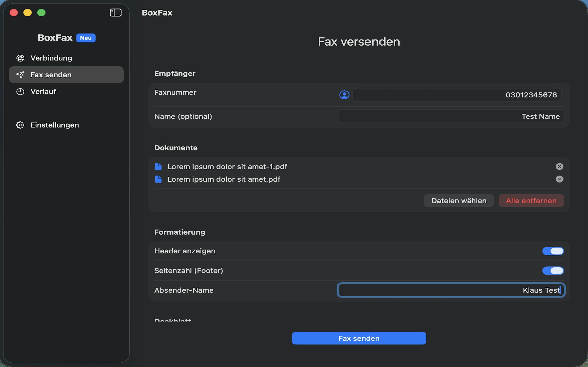Turn off Seitenzahl (Footer) toggle
The width and height of the screenshot is (588, 367).
pos(553,271)
